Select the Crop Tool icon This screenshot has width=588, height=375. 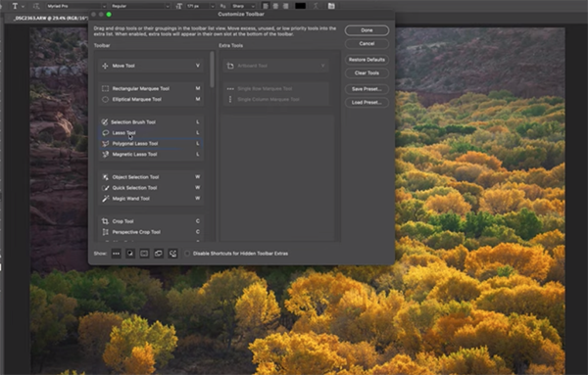pyautogui.click(x=105, y=221)
